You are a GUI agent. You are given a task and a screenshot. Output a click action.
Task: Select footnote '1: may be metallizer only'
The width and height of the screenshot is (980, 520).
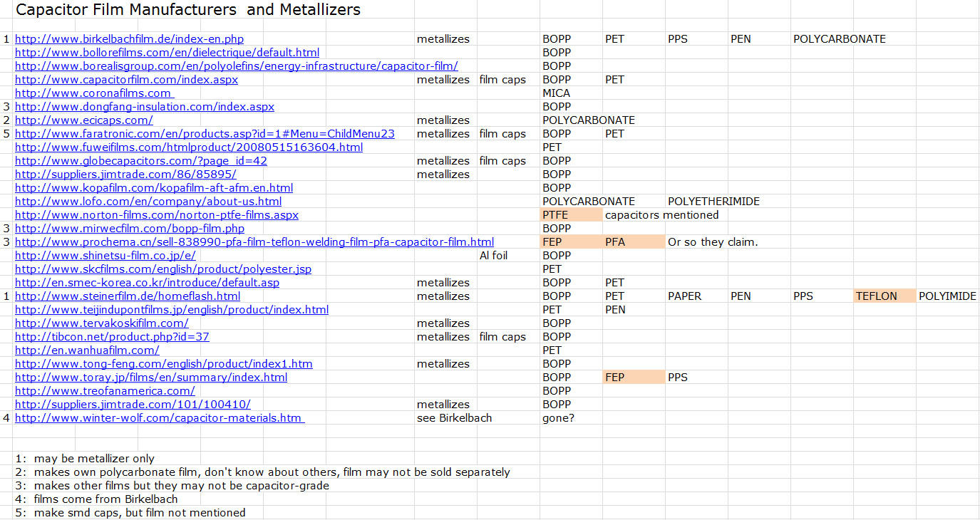84,459
